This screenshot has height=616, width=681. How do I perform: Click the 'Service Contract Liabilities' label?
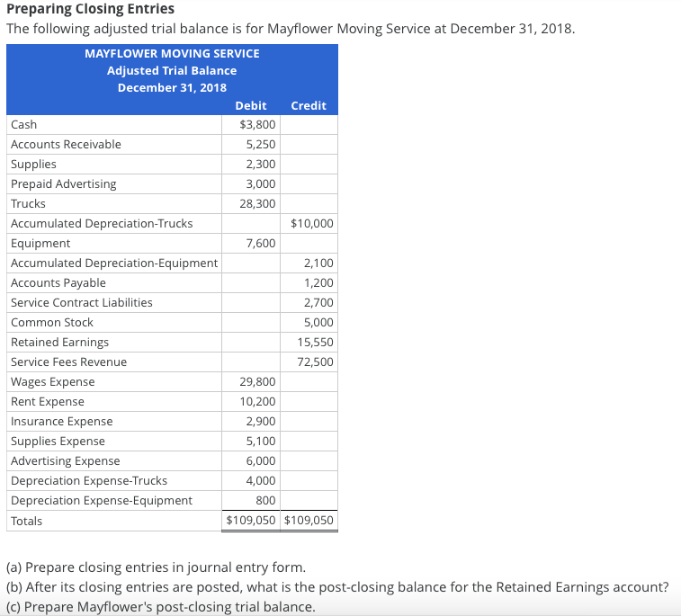pos(82,302)
